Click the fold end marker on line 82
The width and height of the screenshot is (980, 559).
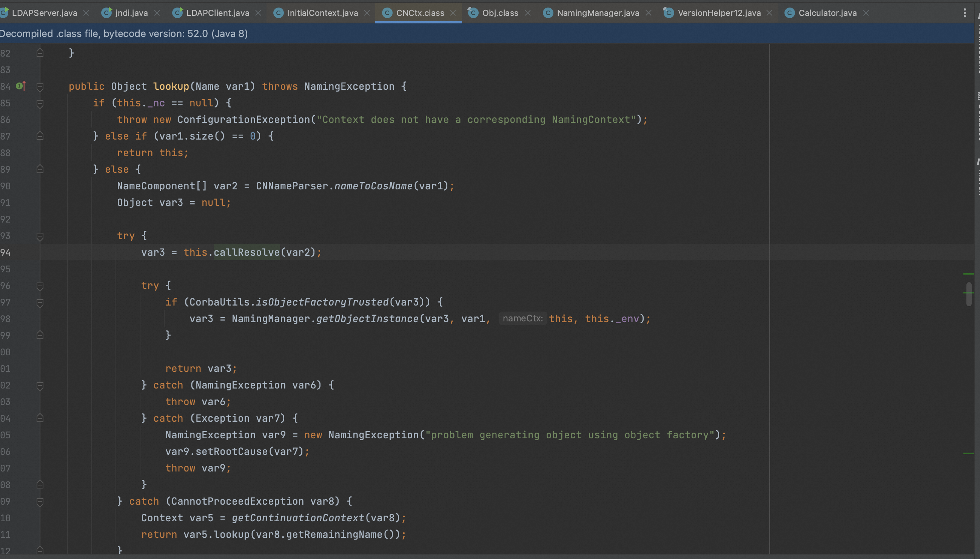pos(40,53)
